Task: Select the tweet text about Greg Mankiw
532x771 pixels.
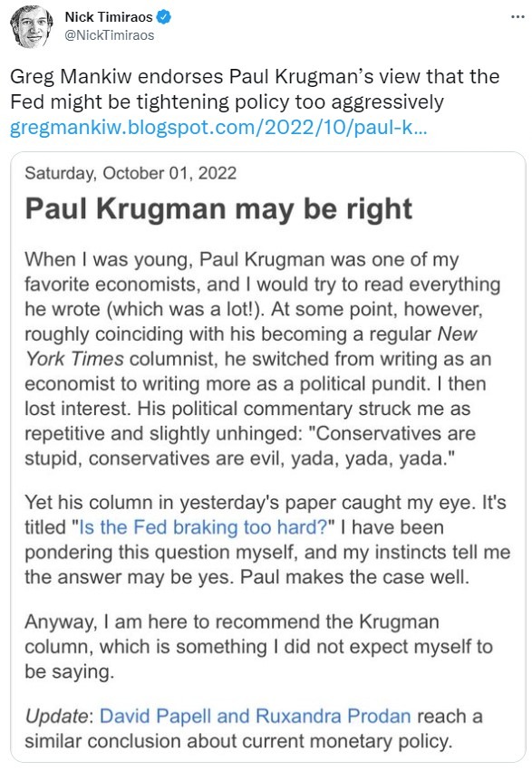Action: click(x=255, y=89)
